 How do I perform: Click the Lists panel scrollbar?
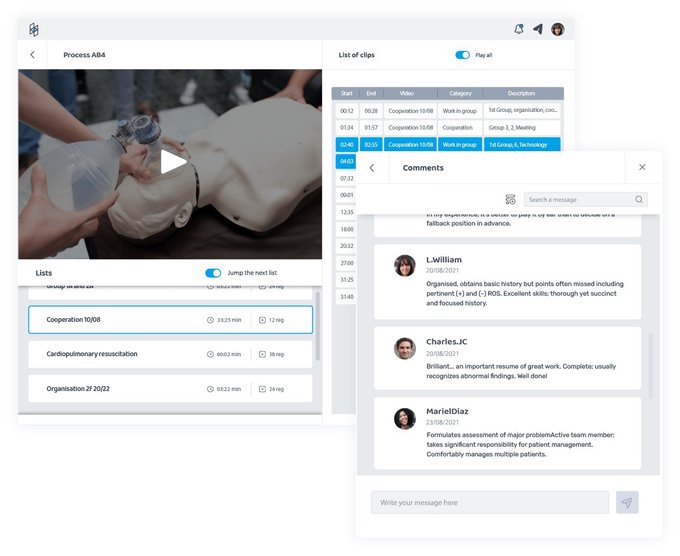coord(318,326)
